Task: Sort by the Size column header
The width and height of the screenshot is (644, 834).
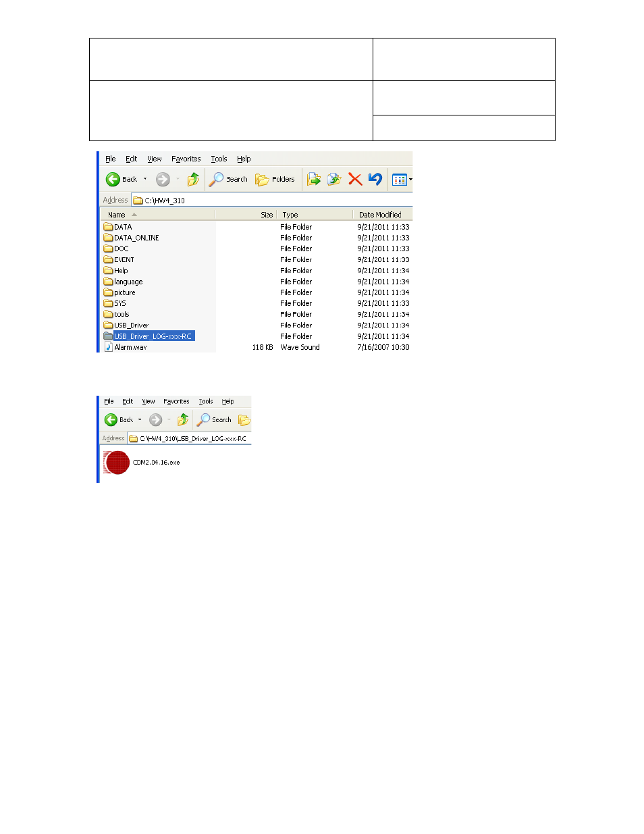Action: (x=246, y=215)
